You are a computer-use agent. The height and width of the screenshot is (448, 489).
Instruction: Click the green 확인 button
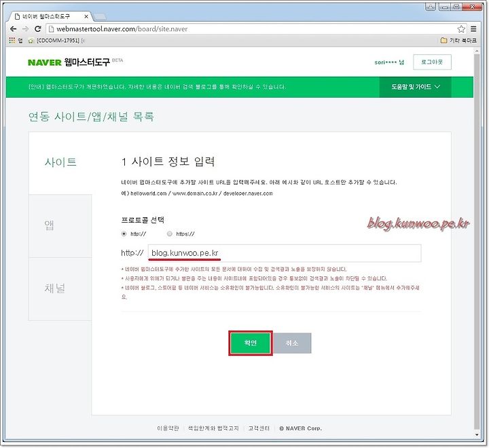point(251,343)
